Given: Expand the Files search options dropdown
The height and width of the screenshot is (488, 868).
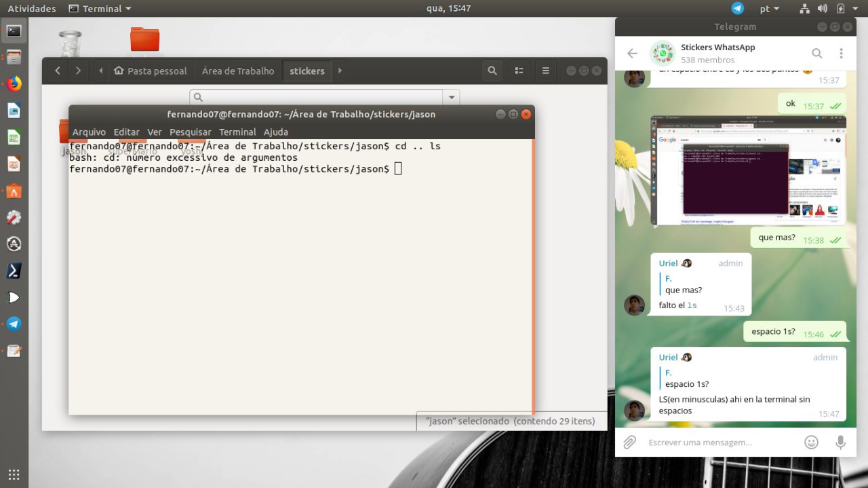Looking at the screenshot, I should click(452, 97).
